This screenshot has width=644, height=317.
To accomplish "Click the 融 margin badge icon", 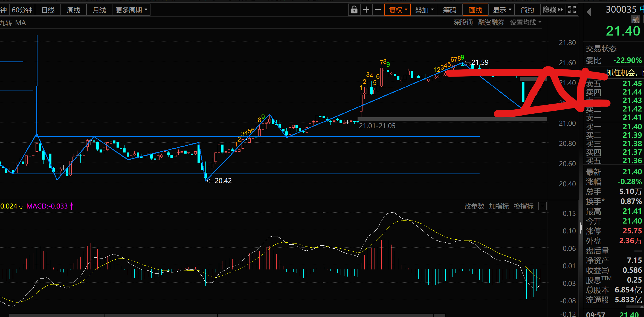I will [x=635, y=20].
